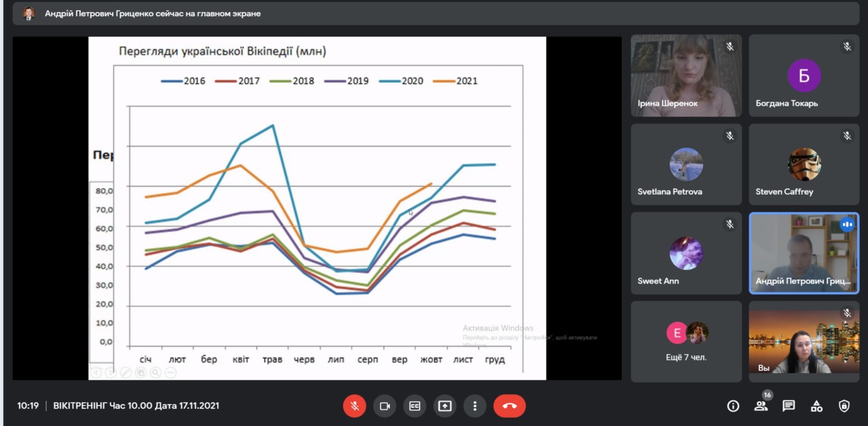Open the meeting details info icon
This screenshot has width=868, height=426.
(x=733, y=406)
